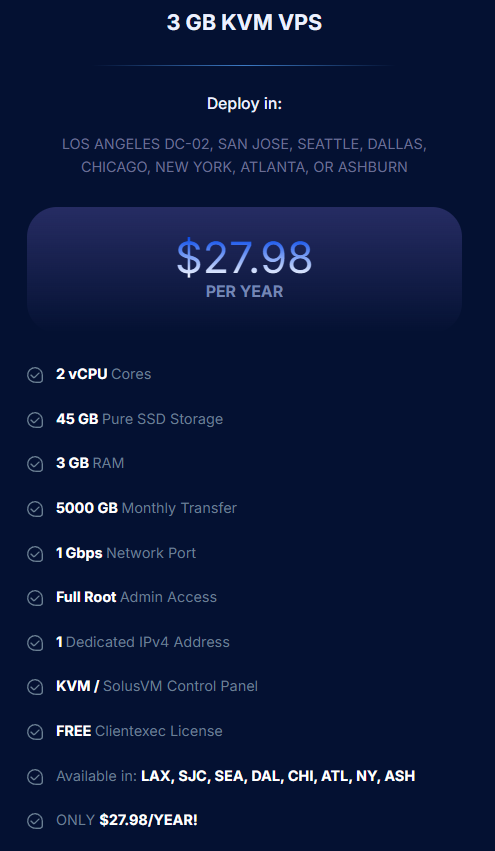
Task: Click the check icon next to Available in locations
Action: click(x=35, y=777)
